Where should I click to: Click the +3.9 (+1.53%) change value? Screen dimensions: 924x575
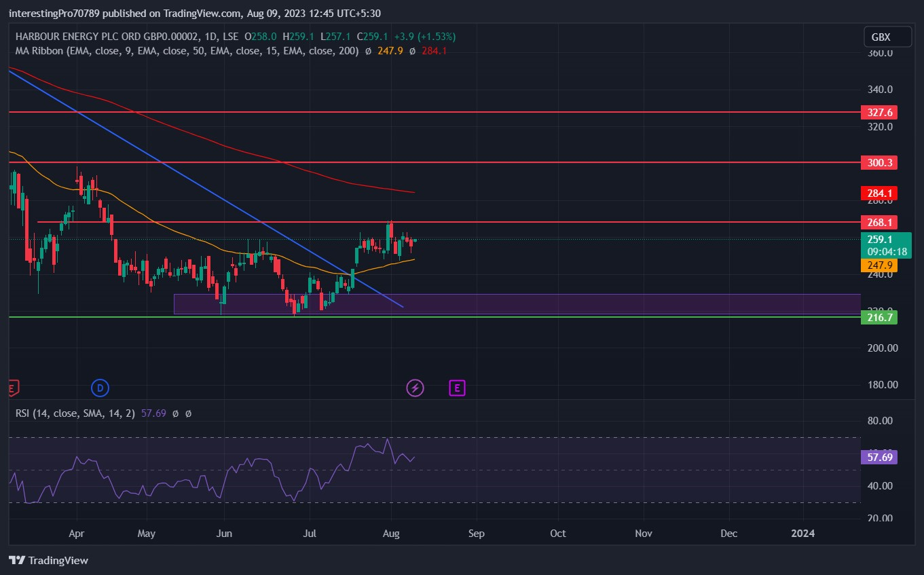pos(425,37)
